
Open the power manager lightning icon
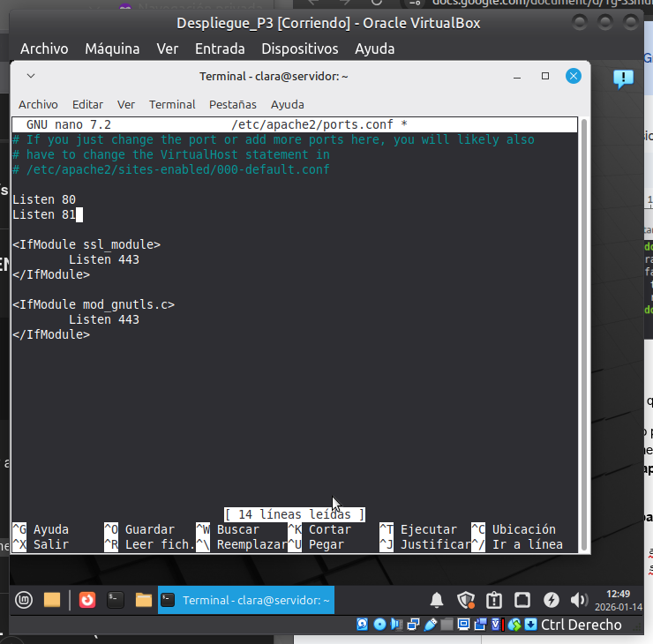[x=551, y=601]
